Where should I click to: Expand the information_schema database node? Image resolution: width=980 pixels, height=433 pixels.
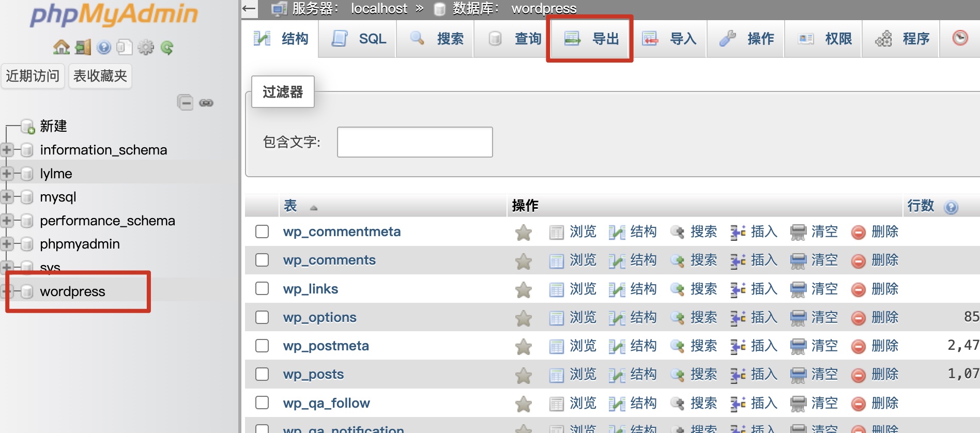pyautogui.click(x=7, y=150)
